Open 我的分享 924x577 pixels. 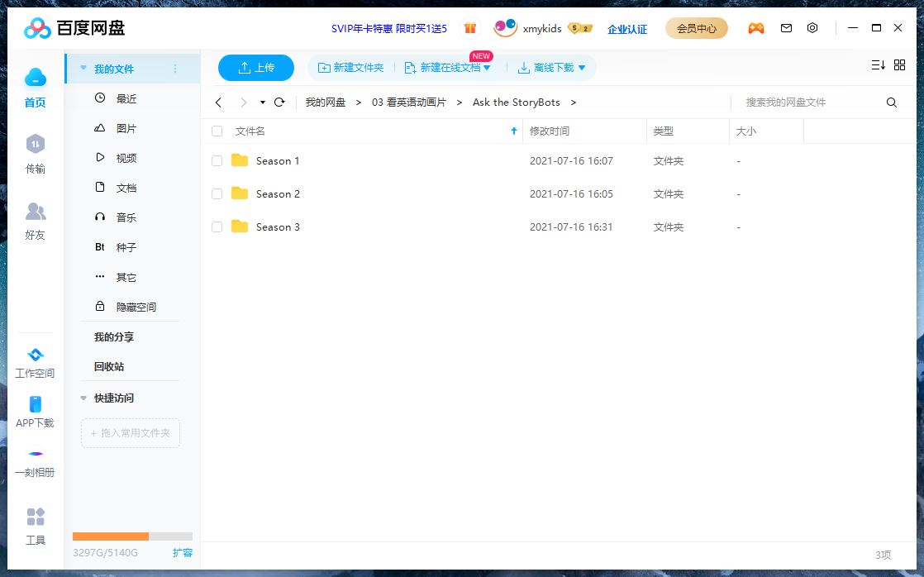coord(114,337)
